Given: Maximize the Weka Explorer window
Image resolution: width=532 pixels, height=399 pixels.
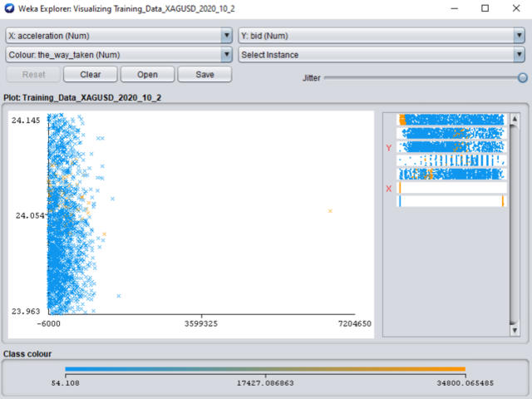Looking at the screenshot, I should (485, 8).
